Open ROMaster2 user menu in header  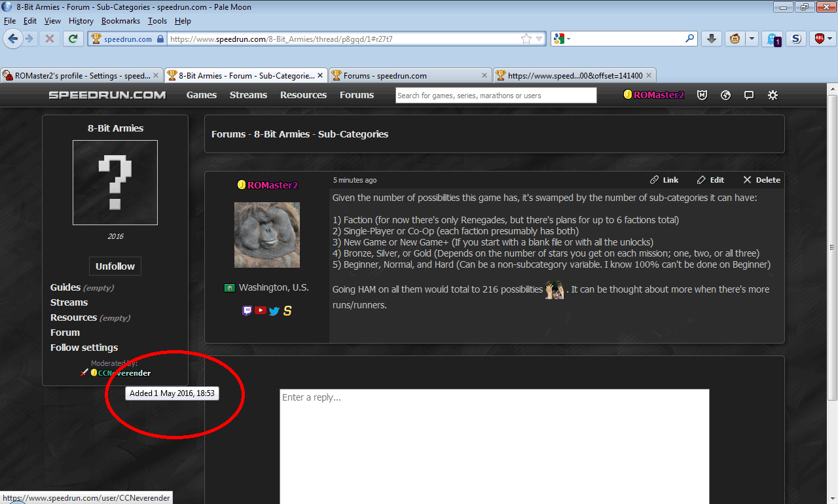654,95
